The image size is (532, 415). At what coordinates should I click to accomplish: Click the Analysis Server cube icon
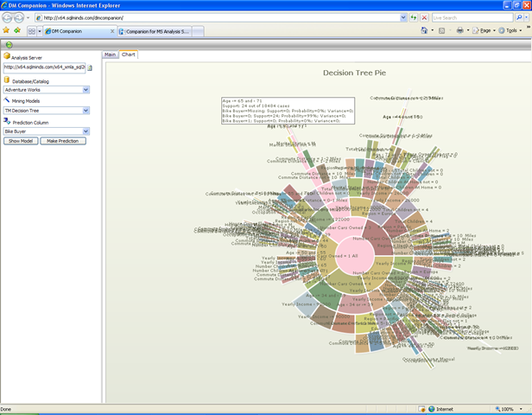click(x=7, y=56)
